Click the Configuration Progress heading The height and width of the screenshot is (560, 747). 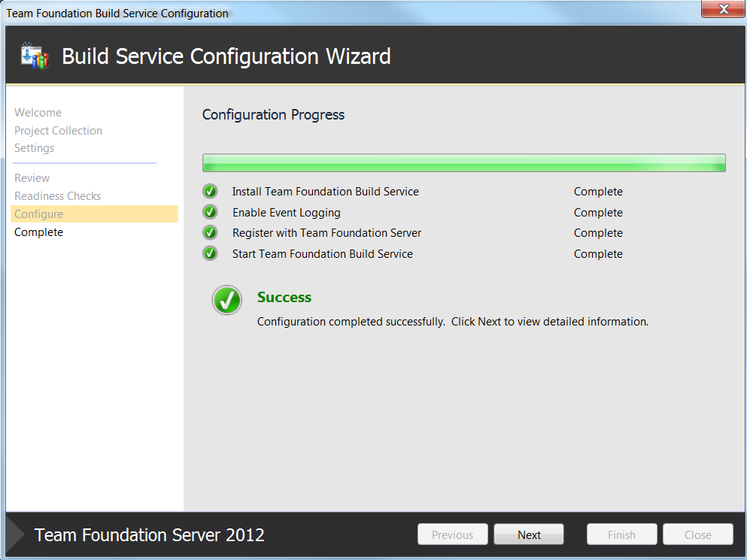pyautogui.click(x=274, y=115)
